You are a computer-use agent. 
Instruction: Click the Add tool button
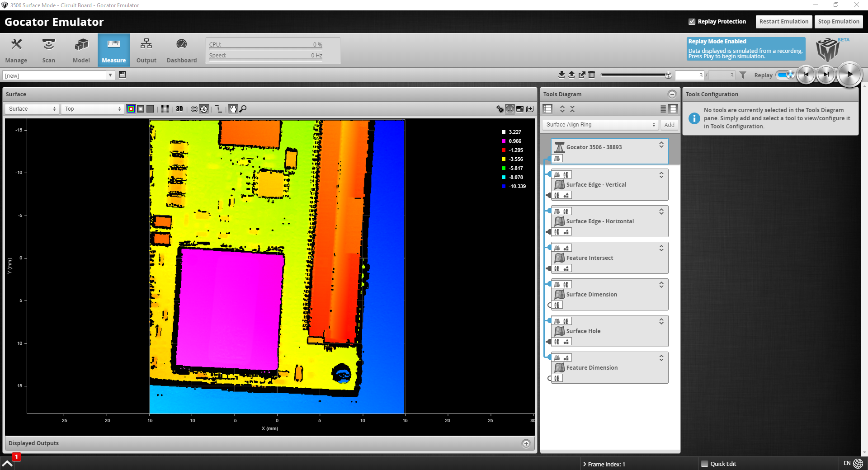point(669,125)
